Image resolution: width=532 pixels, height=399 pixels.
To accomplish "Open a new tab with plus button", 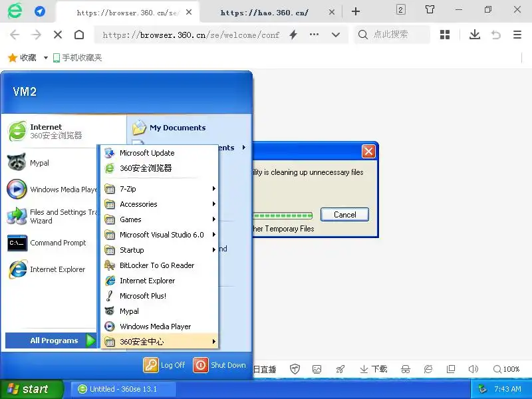I will 356,11.
